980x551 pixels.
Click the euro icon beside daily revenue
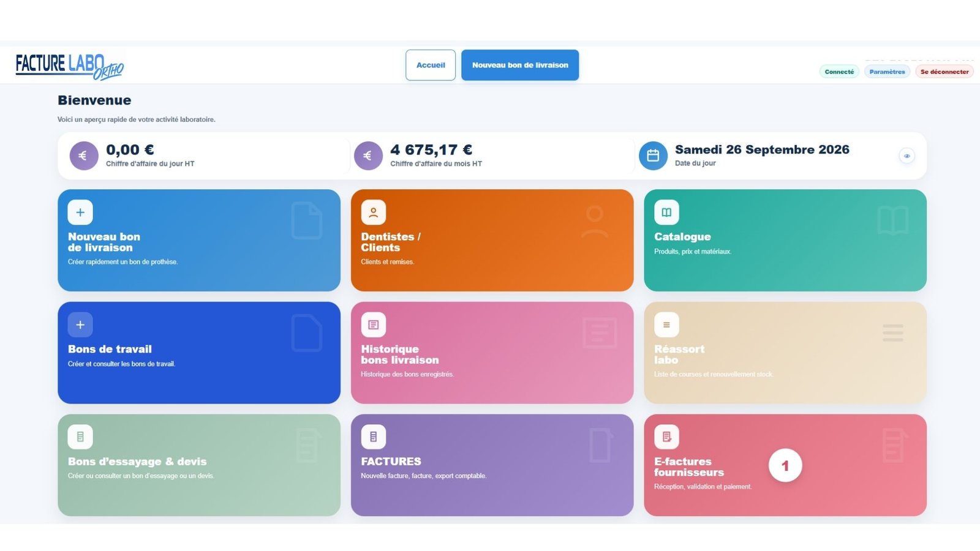coord(84,156)
